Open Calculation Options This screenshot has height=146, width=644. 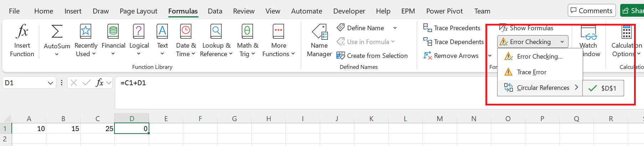tap(626, 40)
